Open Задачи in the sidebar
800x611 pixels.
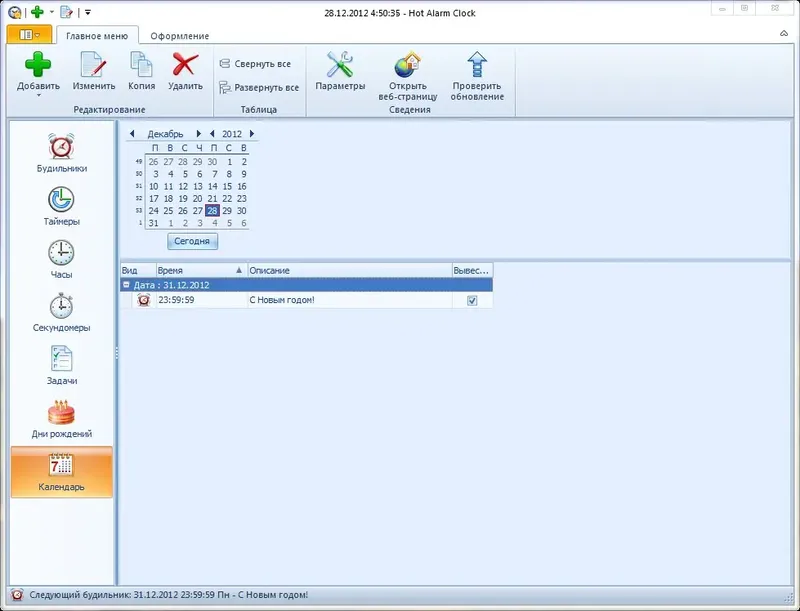[62, 366]
